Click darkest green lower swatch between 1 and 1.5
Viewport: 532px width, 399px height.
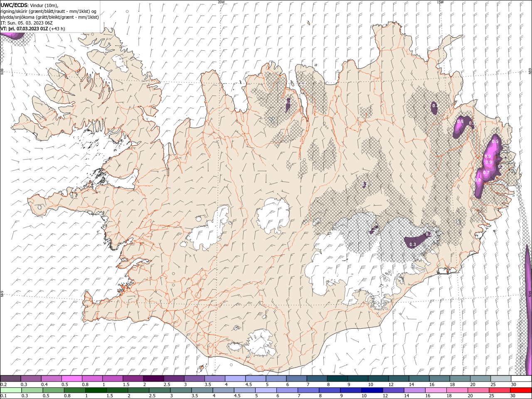tap(96, 390)
